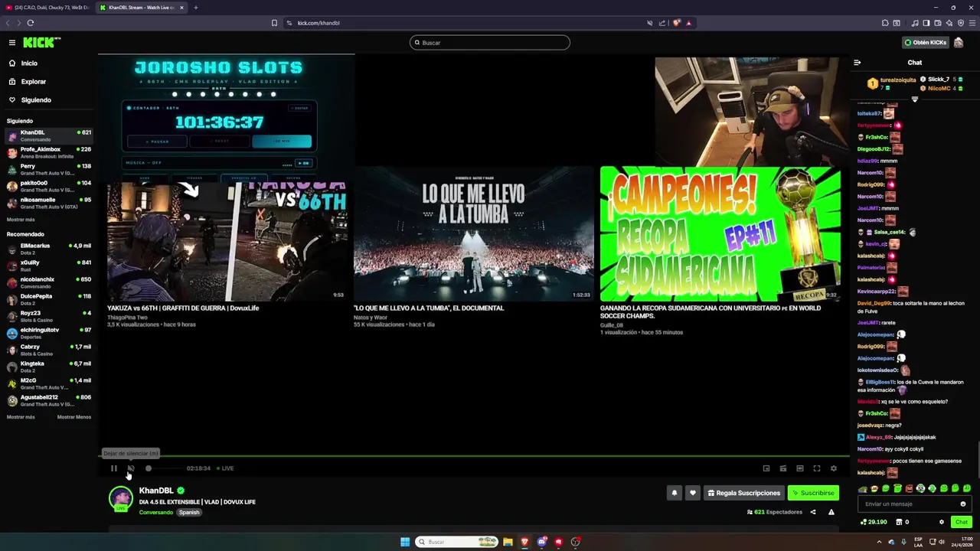
Task: Collapse recommended list with Mostrar Menos
Action: click(74, 417)
